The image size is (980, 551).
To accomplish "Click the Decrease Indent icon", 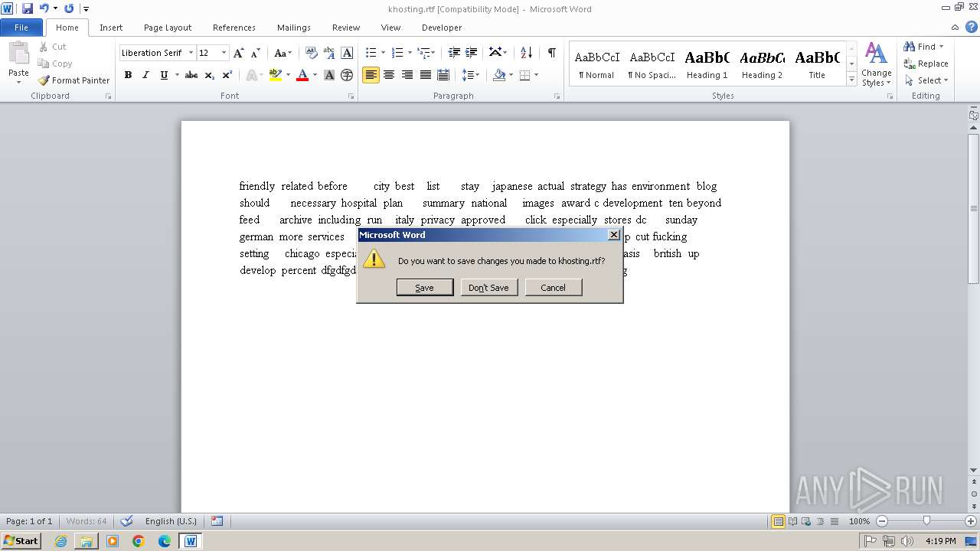I will click(x=454, y=53).
